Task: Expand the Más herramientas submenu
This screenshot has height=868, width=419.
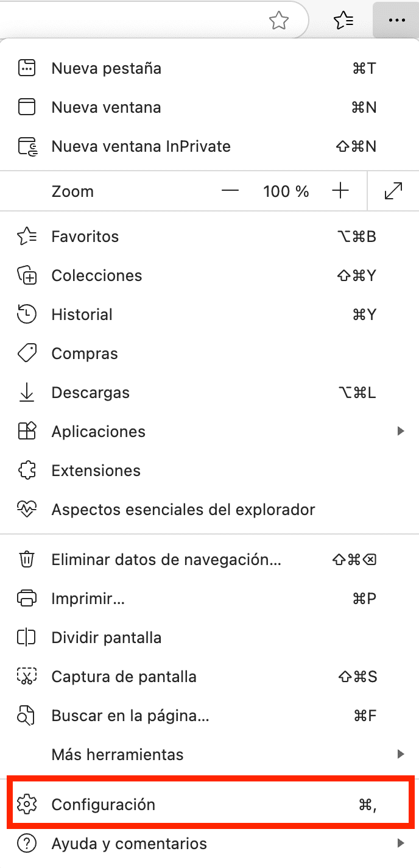Action: [400, 755]
